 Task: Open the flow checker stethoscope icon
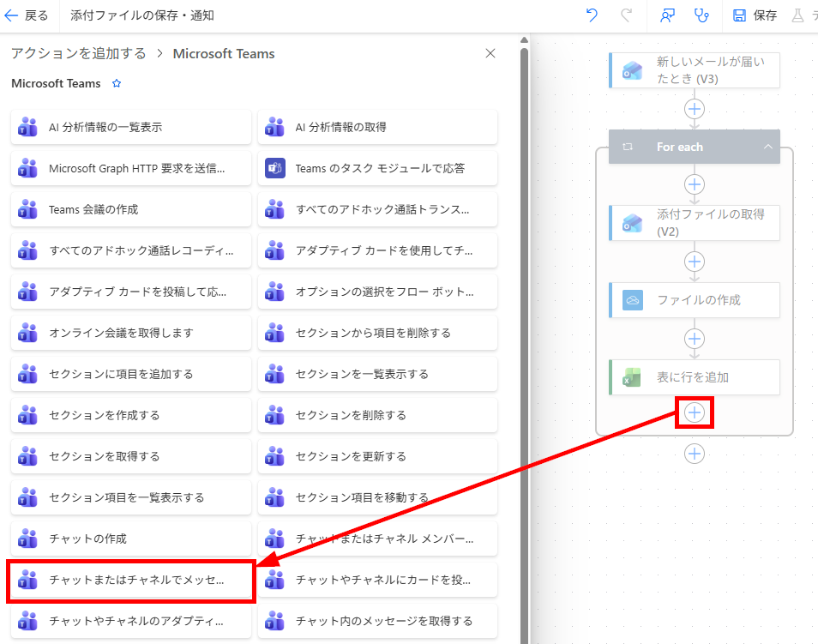pyautogui.click(x=701, y=15)
